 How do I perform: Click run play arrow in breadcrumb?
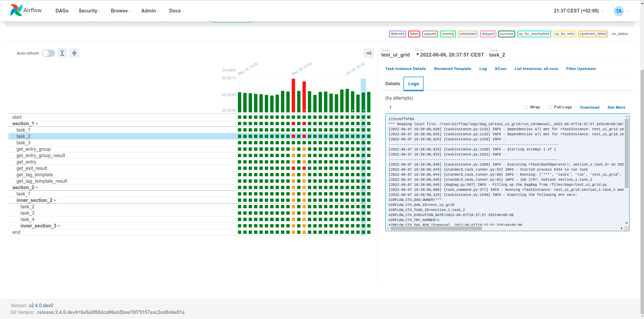[x=418, y=54]
